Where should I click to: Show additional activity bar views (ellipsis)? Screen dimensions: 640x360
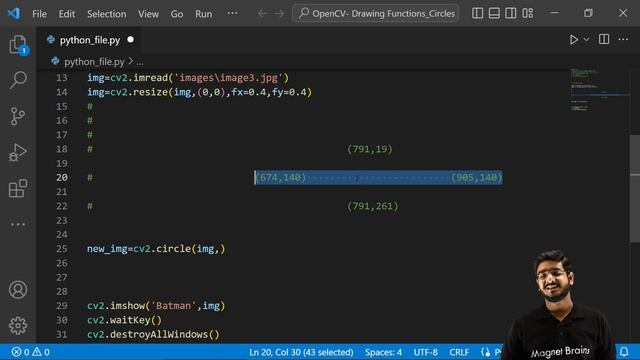tap(18, 224)
